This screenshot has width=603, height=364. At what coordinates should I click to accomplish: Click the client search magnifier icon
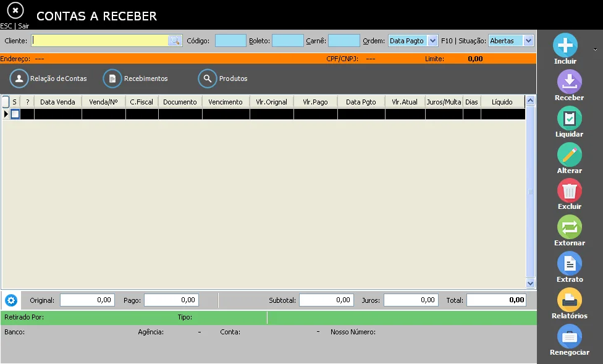pos(175,41)
